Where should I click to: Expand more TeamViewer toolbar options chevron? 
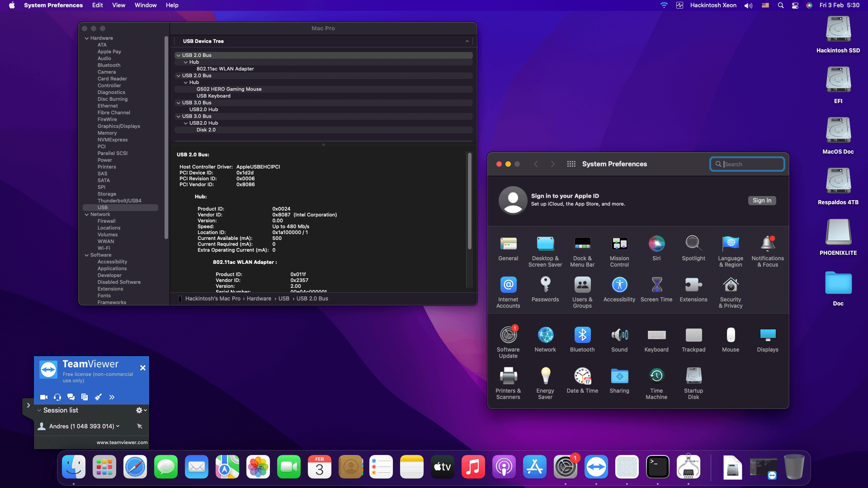[112, 397]
